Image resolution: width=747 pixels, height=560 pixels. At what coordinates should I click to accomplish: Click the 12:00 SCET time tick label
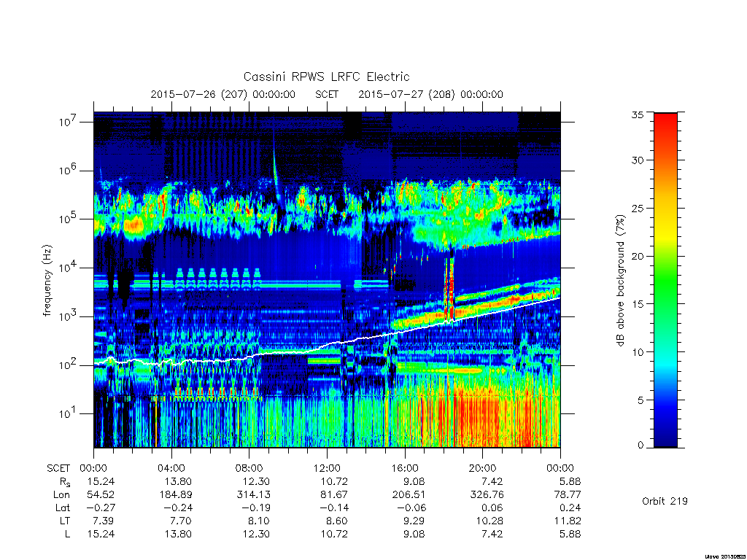tap(327, 468)
